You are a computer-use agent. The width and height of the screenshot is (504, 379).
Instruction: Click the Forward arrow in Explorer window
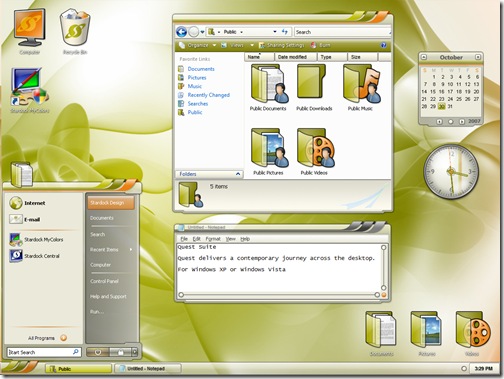point(193,32)
